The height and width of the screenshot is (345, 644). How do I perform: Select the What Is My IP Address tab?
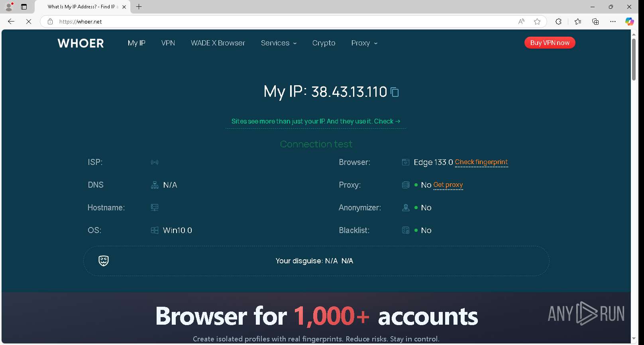point(82,7)
